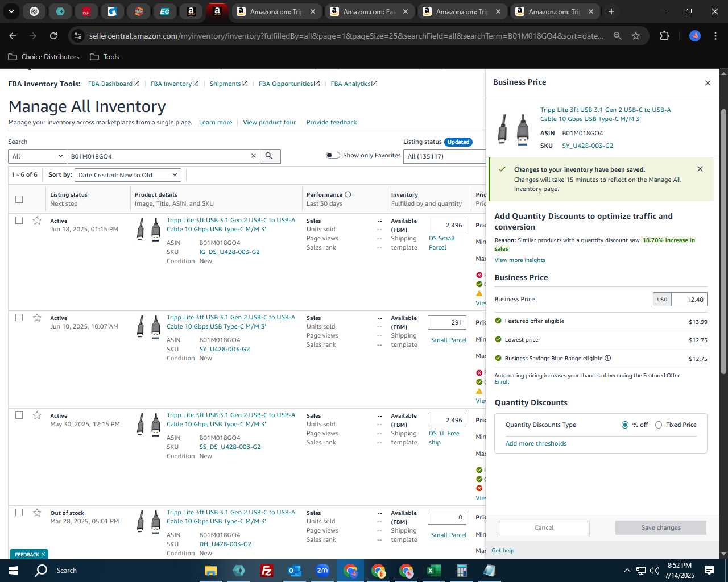The width and height of the screenshot is (728, 582).
Task: Check the SS_DS_U428-003-G2 row checkbox
Action: (x=19, y=415)
